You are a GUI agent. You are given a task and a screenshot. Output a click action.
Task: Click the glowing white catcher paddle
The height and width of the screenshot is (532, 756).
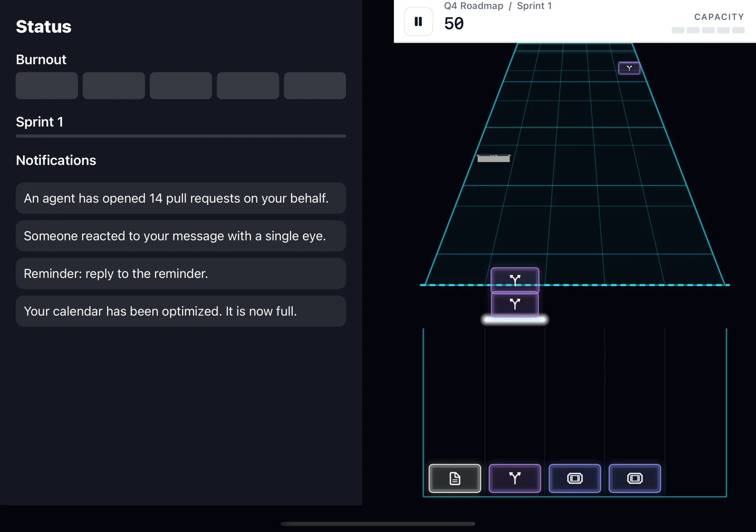514,320
